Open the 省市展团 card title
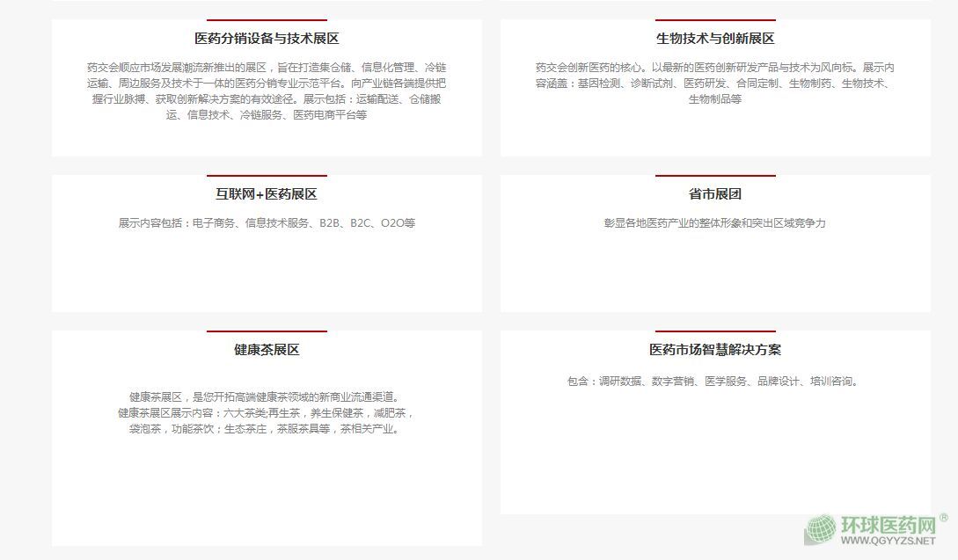The width and height of the screenshot is (958, 560). point(715,194)
